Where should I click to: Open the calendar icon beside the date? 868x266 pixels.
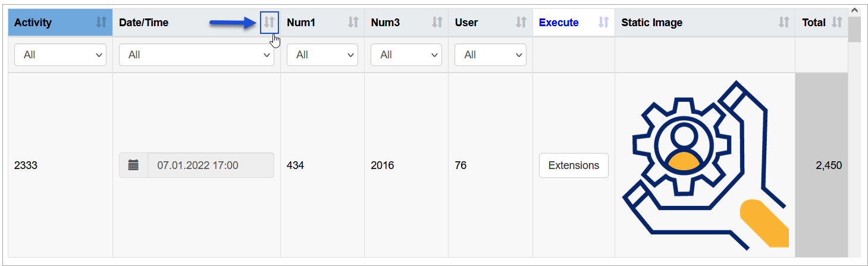coord(134,165)
